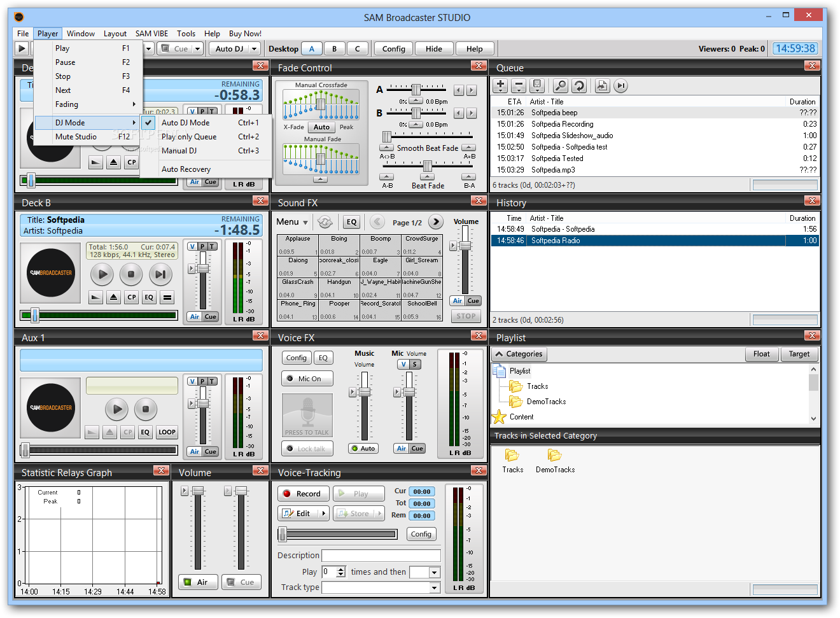
Task: Click Queue skip-to-next round icon
Action: pyautogui.click(x=621, y=85)
